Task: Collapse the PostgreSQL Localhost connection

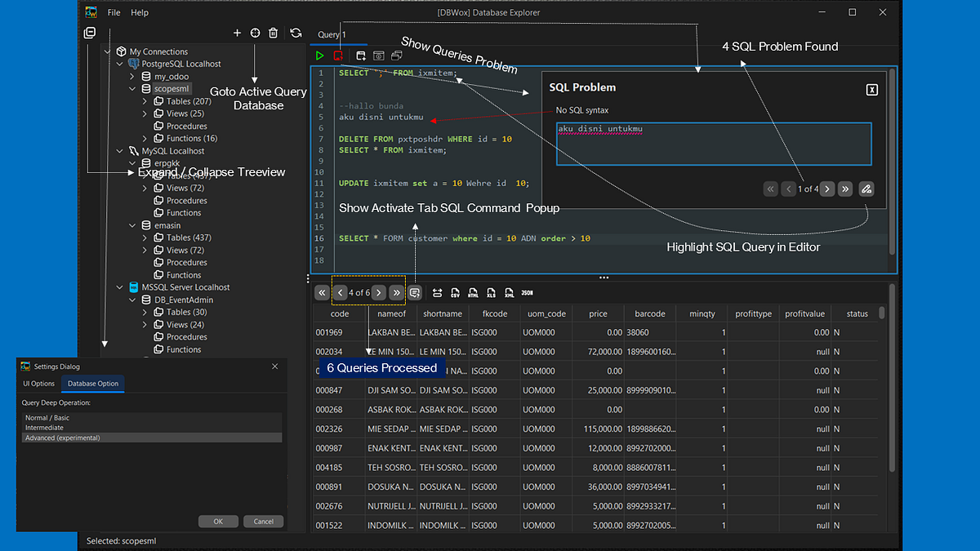Action: (x=120, y=64)
